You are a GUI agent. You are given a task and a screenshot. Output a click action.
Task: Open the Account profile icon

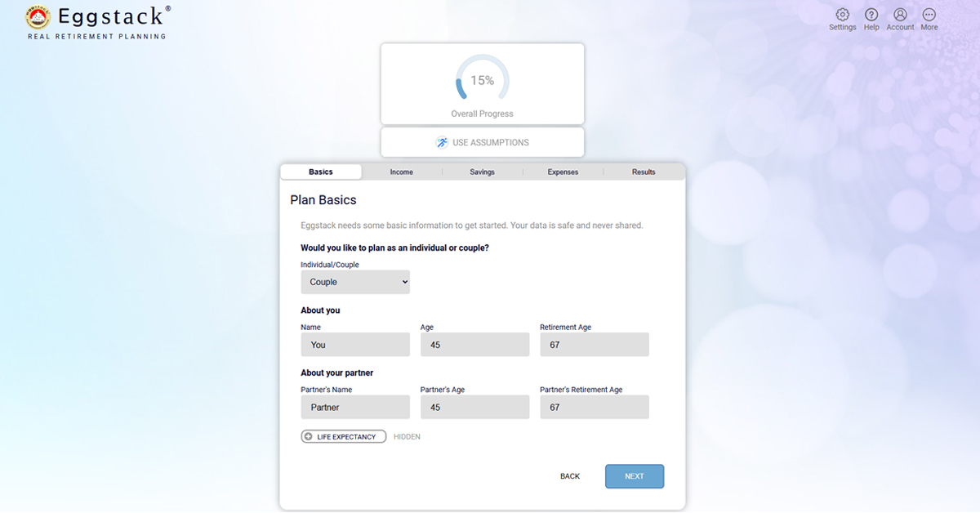click(x=900, y=15)
